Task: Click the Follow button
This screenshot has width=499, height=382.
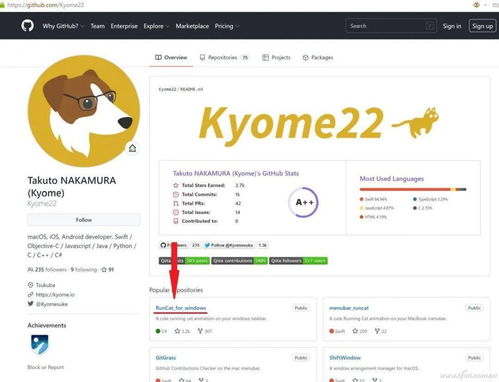Action: [84, 220]
